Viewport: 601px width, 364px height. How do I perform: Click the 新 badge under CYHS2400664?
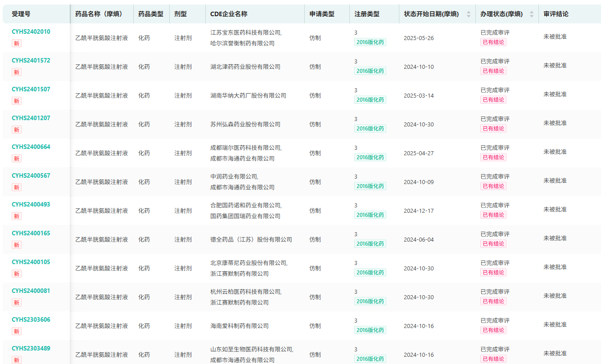[17, 159]
